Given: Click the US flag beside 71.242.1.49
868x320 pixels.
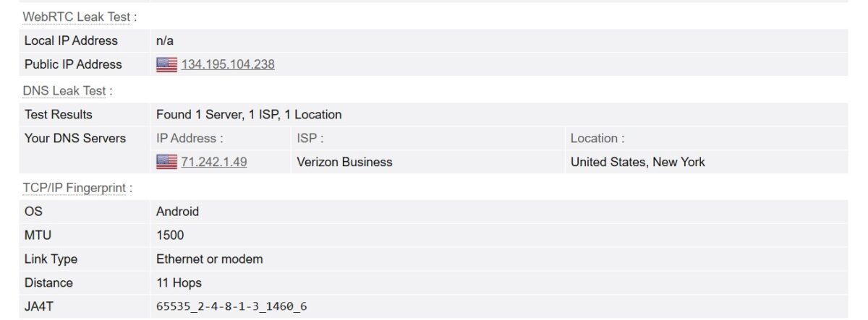Looking at the screenshot, I should (x=166, y=162).
